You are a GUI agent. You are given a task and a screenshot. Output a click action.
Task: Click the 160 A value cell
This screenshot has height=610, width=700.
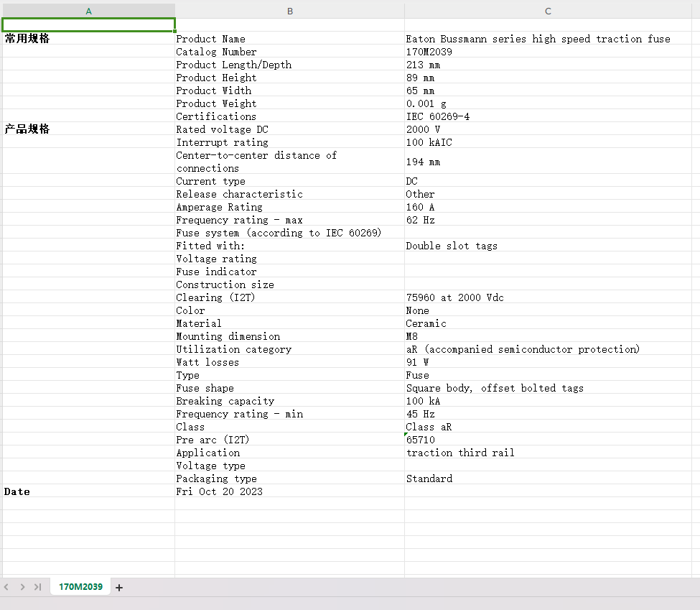click(x=548, y=207)
